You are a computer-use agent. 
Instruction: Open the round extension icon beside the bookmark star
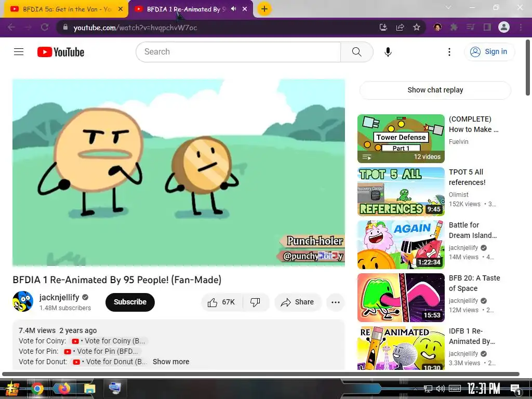point(437,27)
